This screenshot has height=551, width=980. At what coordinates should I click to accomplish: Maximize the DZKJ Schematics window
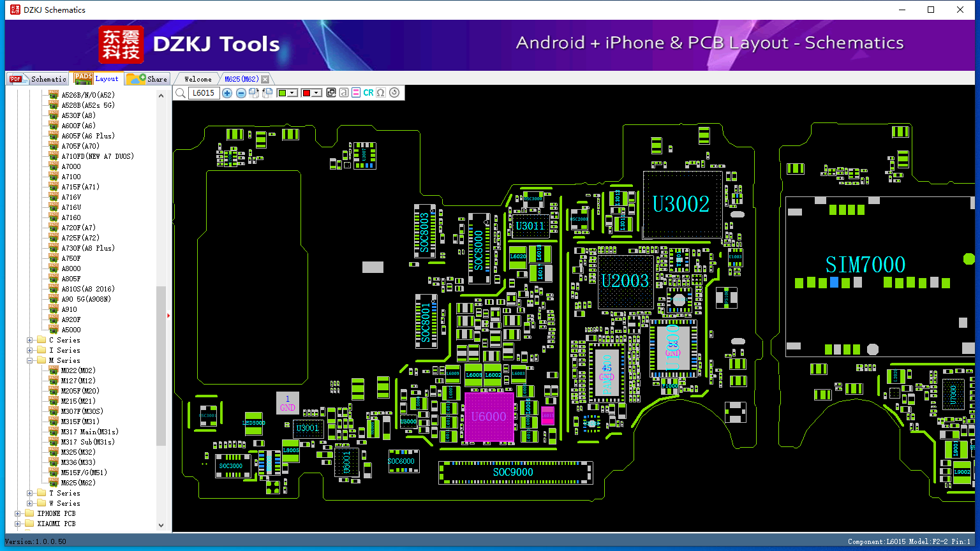pyautogui.click(x=931, y=10)
